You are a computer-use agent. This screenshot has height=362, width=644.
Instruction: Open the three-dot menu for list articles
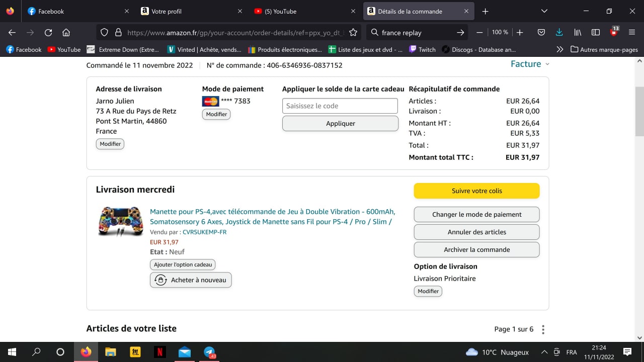[543, 329]
